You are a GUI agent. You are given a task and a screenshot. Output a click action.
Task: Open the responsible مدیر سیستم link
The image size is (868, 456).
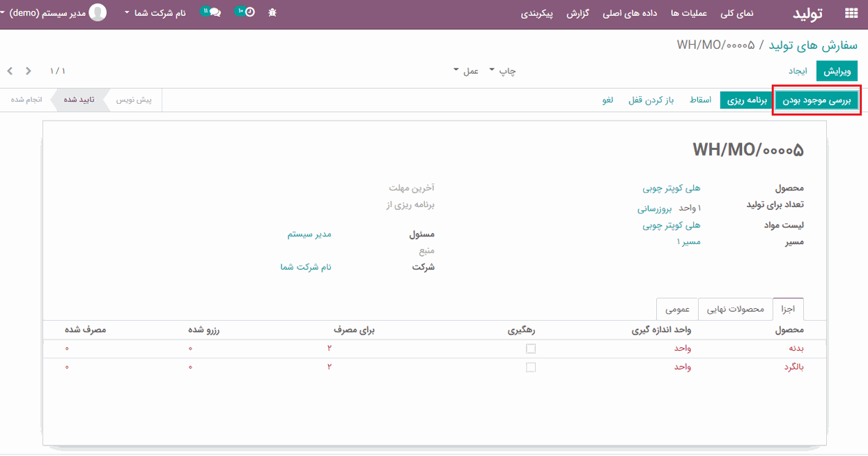point(309,234)
